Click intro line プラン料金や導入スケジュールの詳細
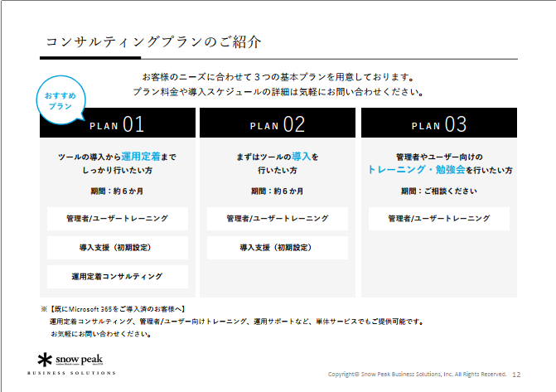This screenshot has width=556, height=392. click(278, 92)
